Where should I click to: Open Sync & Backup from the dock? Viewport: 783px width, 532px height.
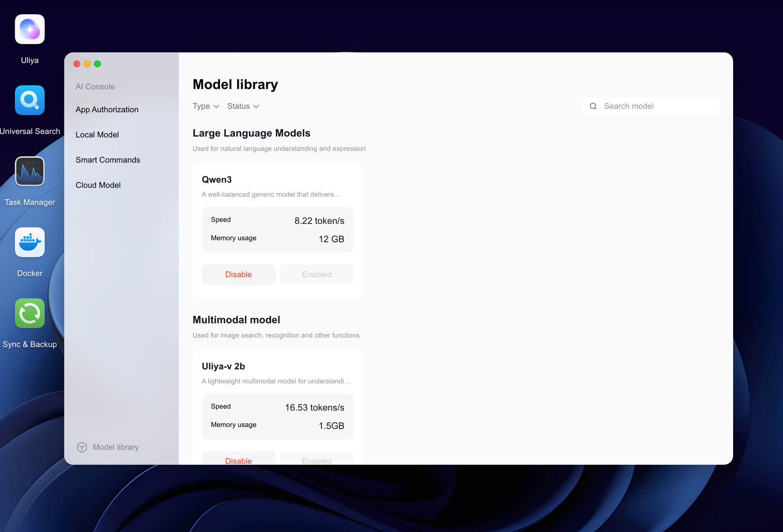click(x=29, y=313)
